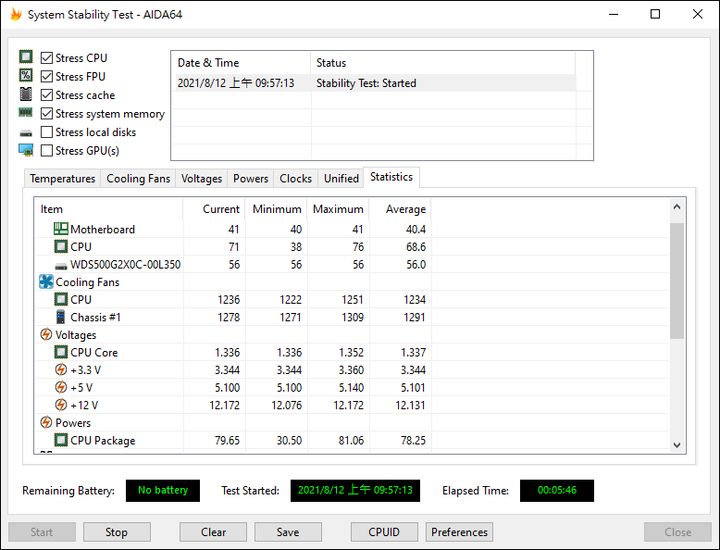720x550 pixels.
Task: Open the CPUID panel
Action: click(384, 532)
